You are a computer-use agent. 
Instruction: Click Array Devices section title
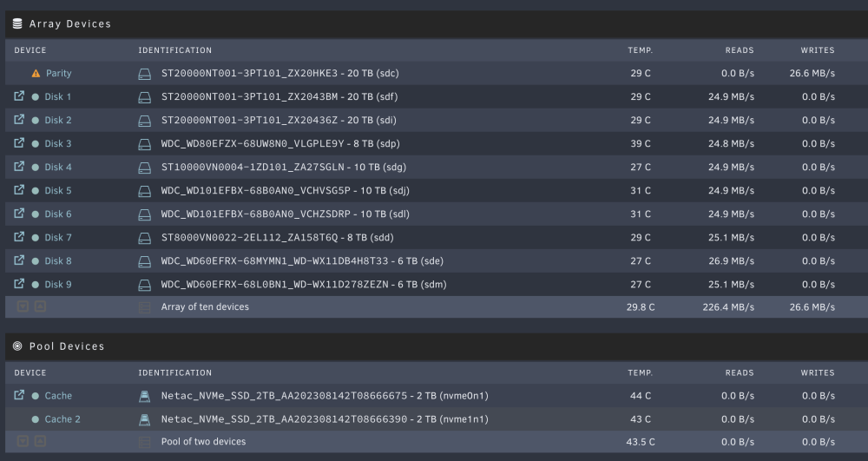(70, 23)
